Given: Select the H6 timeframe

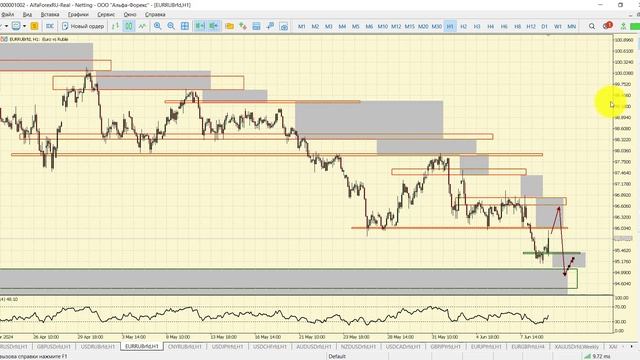Looking at the screenshot, I should pyautogui.click(x=504, y=27).
